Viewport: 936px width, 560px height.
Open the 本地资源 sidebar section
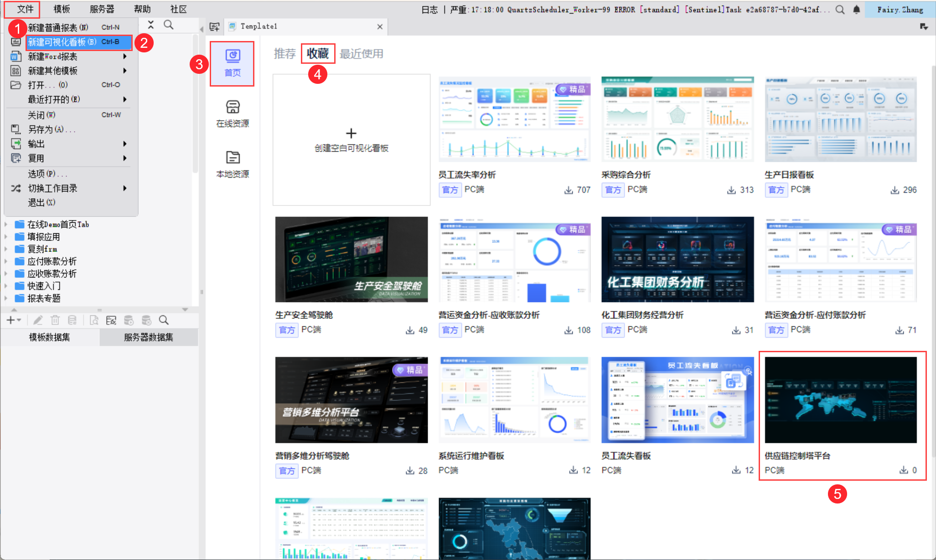click(233, 164)
